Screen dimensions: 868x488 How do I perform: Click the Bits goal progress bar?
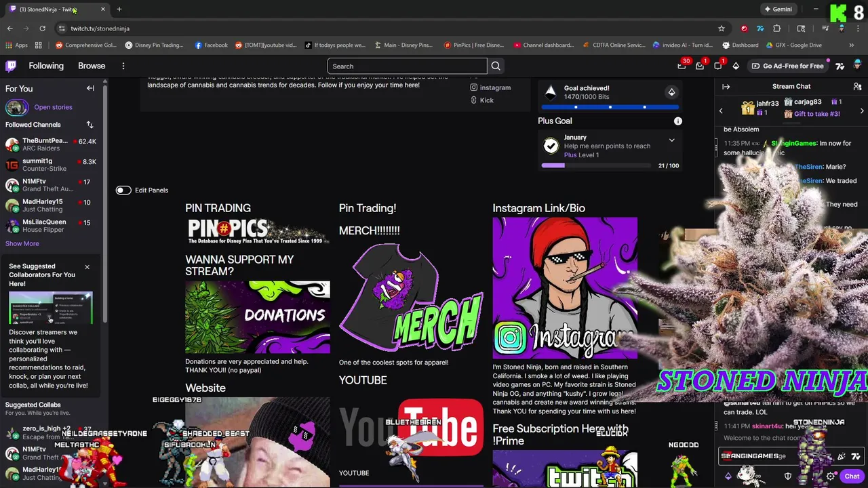coord(610,107)
